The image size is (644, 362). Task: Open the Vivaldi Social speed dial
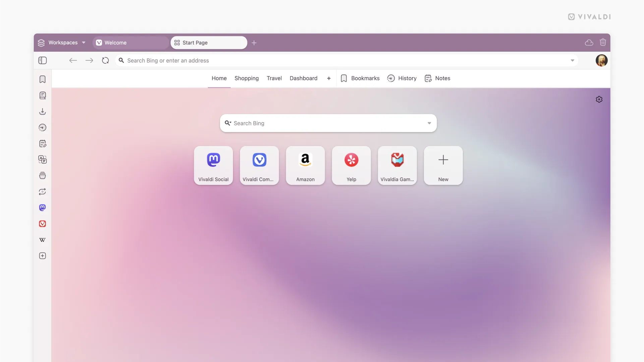213,165
